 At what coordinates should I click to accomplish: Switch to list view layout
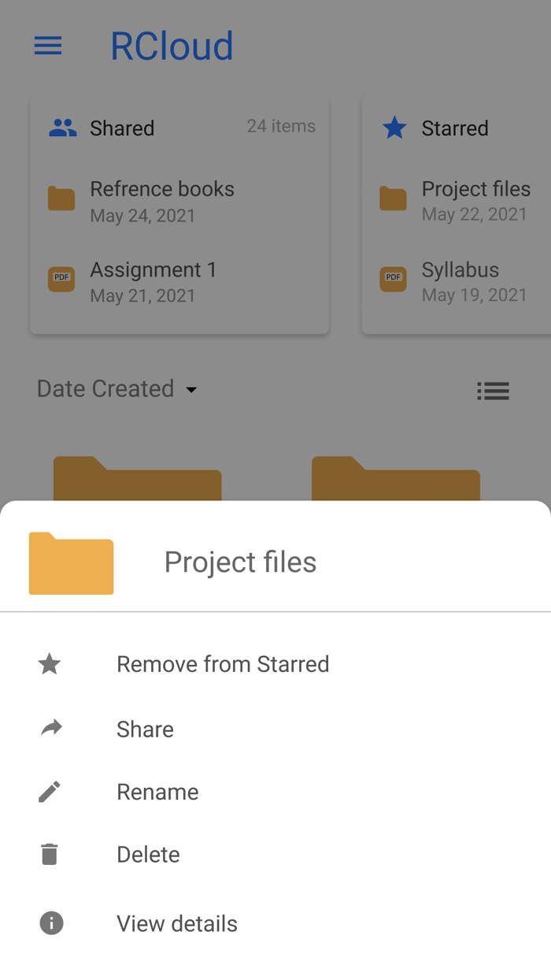493,391
